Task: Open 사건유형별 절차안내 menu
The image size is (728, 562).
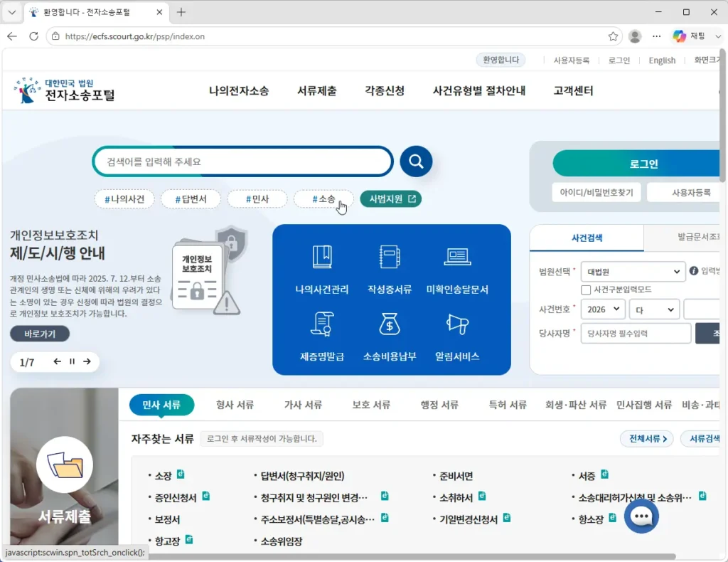Action: coord(478,90)
